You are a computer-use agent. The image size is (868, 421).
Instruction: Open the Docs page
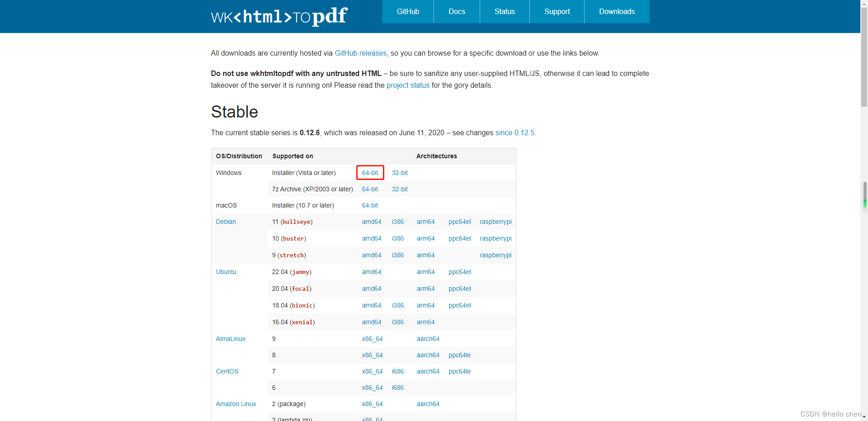(456, 11)
